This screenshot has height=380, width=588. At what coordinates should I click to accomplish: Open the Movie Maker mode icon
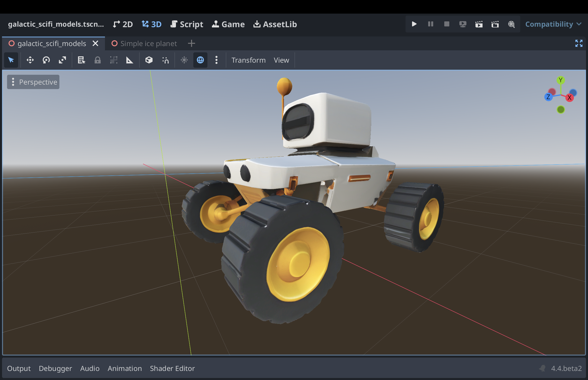[x=511, y=24]
